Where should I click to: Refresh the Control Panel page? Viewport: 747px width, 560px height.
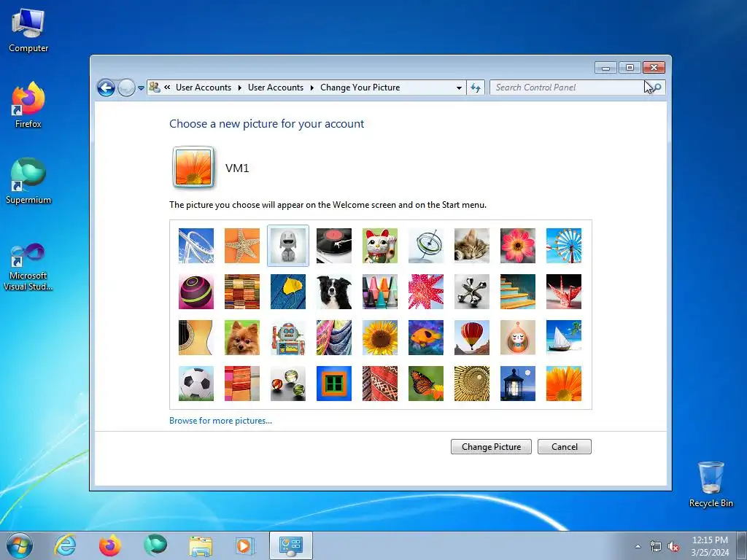click(x=476, y=87)
